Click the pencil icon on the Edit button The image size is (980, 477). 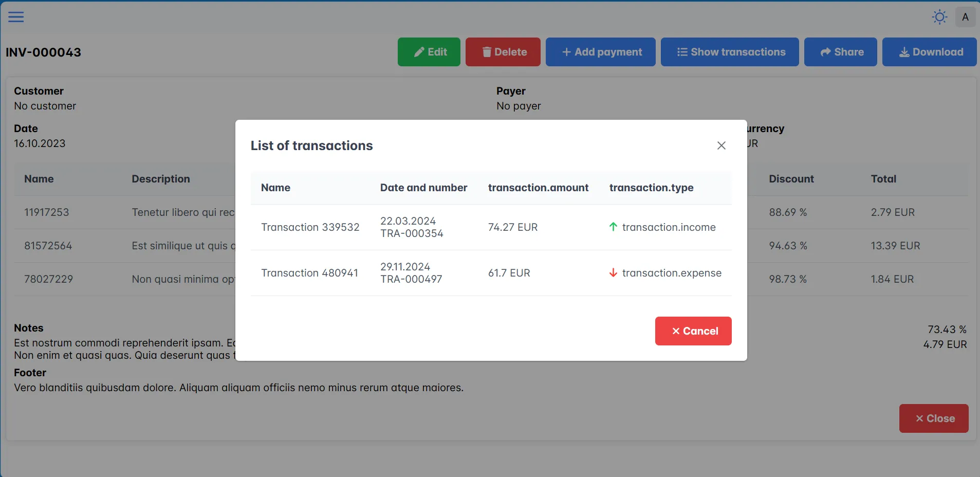[x=418, y=51]
